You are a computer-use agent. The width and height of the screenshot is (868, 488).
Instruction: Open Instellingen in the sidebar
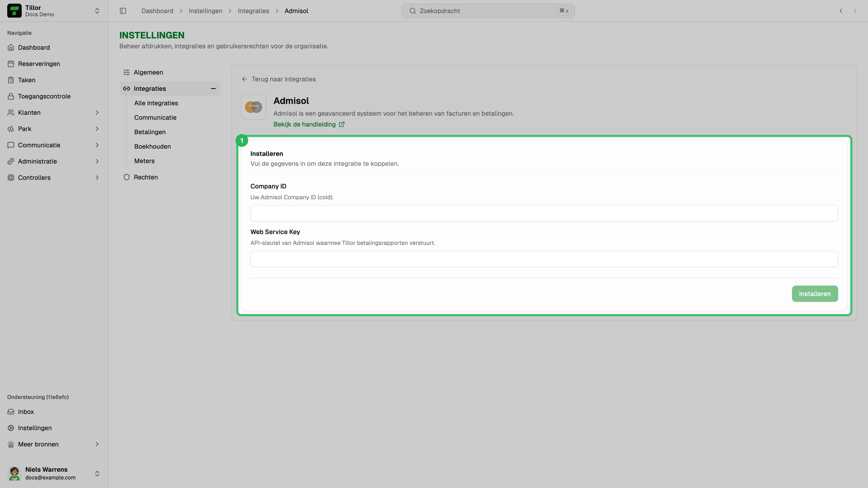click(54, 428)
